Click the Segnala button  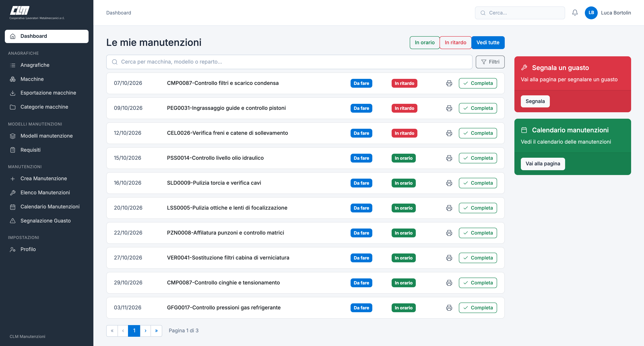click(535, 101)
